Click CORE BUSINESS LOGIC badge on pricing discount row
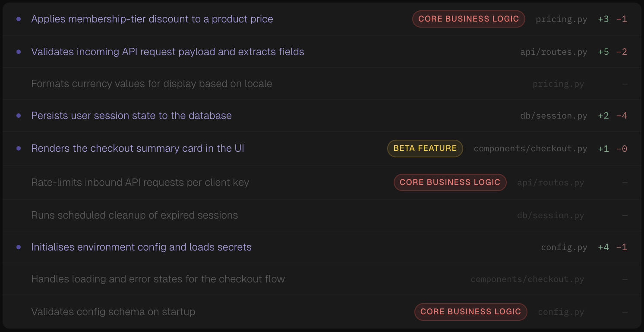The image size is (644, 332). [x=468, y=19]
